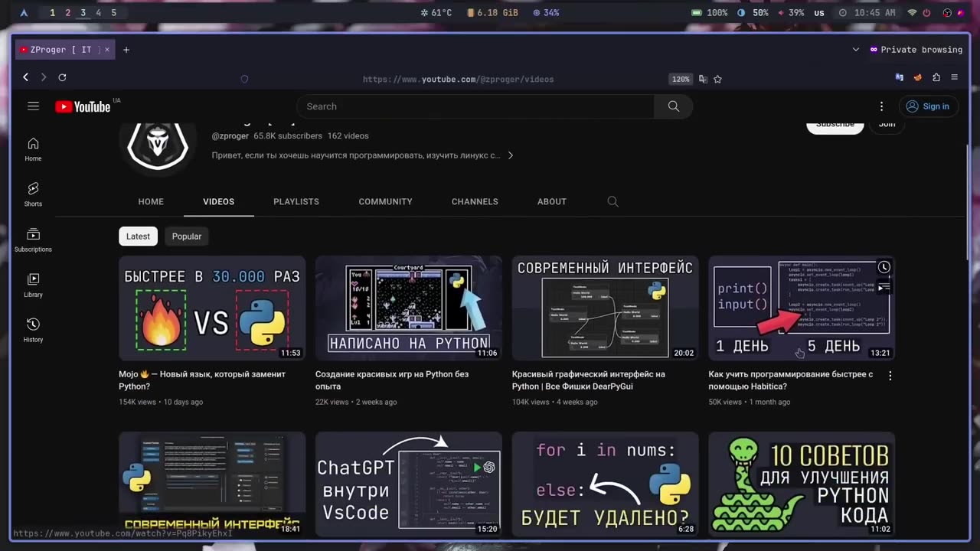The height and width of the screenshot is (551, 980).
Task: Click the YouTube logo
Action: pos(83,106)
